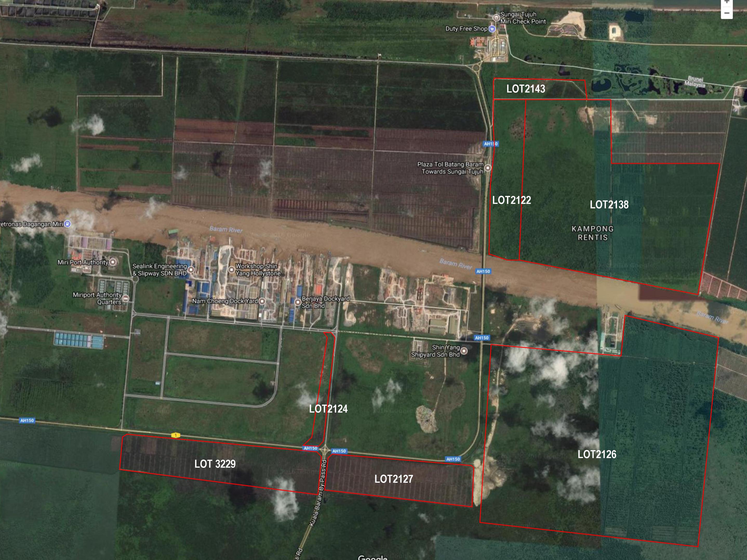The image size is (747, 560).
Task: Click the AH150 shield near Plaza Tol
Action: [491, 144]
